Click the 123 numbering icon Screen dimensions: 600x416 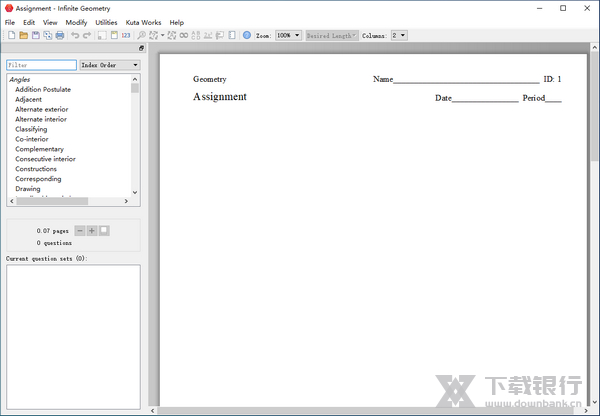click(126, 35)
